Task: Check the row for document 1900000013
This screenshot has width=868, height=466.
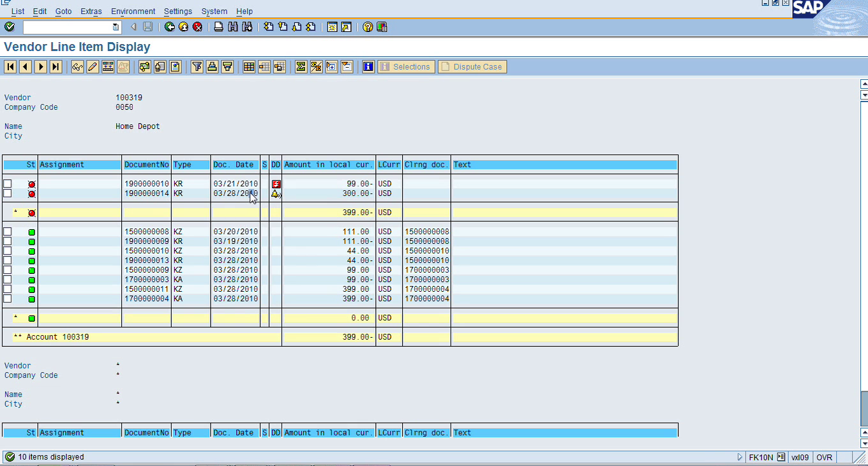Action: tap(8, 260)
